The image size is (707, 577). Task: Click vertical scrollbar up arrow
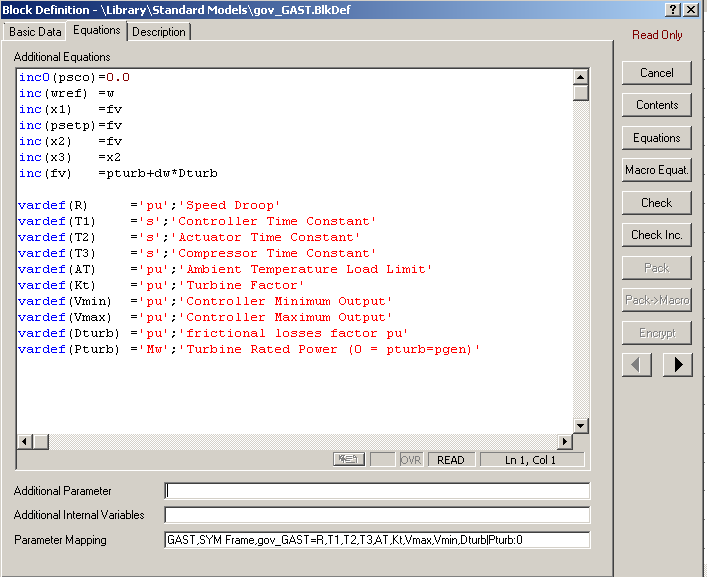[x=580, y=77]
